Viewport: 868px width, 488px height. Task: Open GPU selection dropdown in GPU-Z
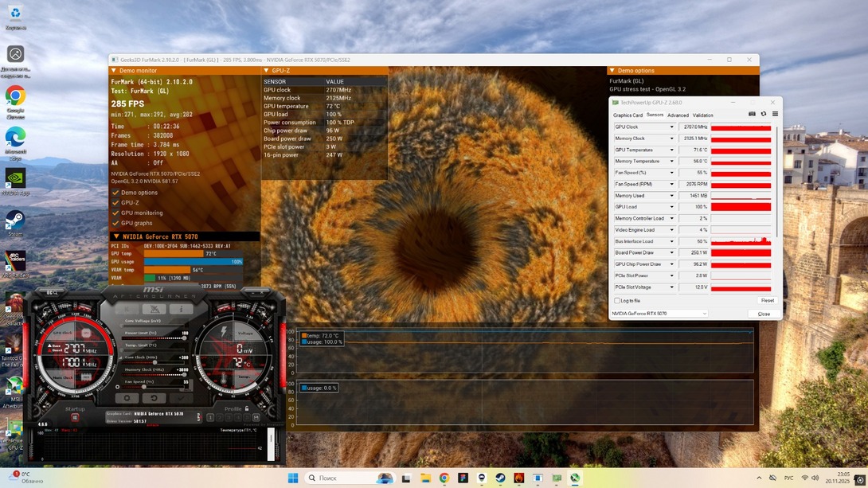click(x=704, y=314)
